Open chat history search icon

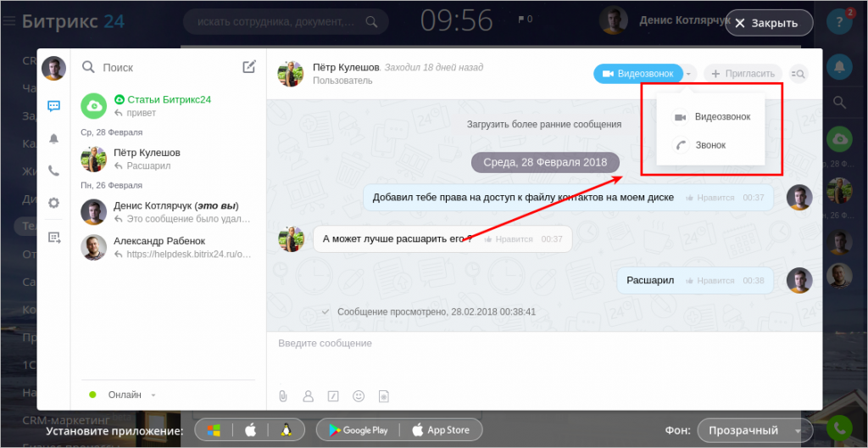[798, 74]
